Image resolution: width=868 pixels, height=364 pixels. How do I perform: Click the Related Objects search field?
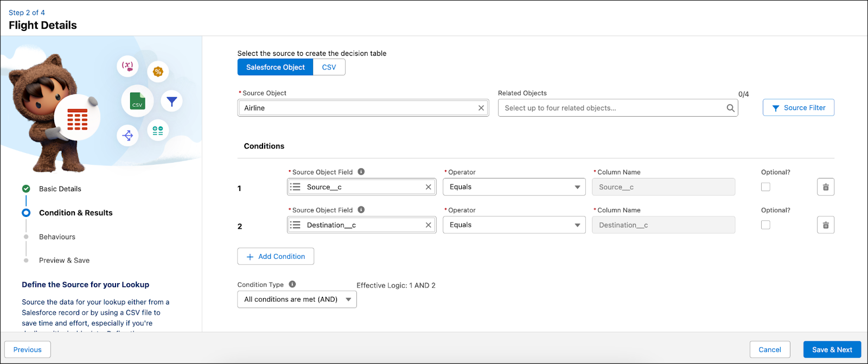coord(618,108)
